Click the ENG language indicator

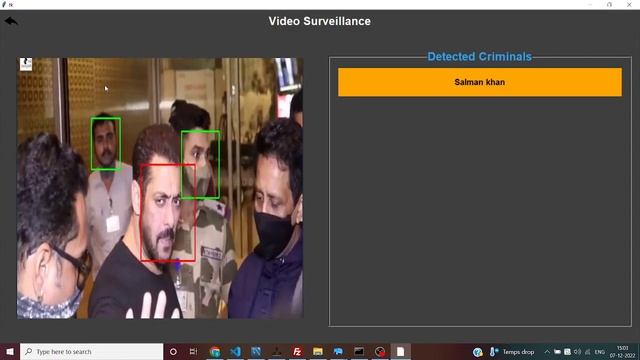tap(600, 352)
